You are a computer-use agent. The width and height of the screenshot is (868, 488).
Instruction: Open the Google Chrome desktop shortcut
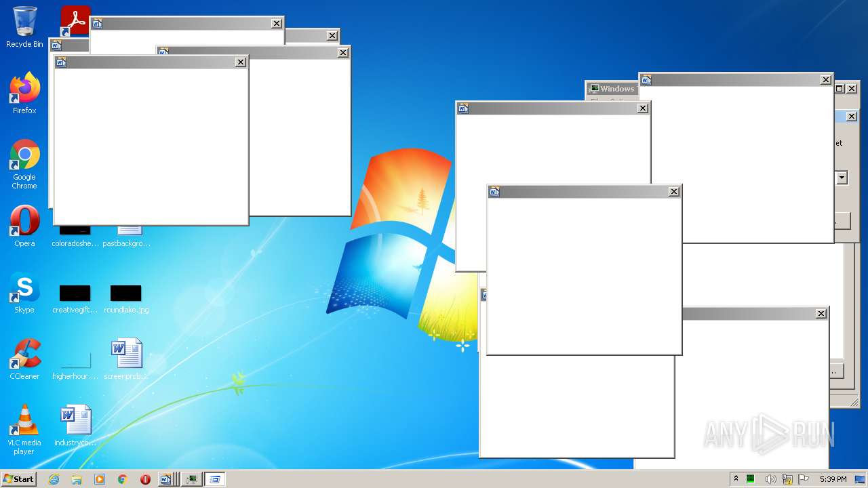[x=24, y=164]
